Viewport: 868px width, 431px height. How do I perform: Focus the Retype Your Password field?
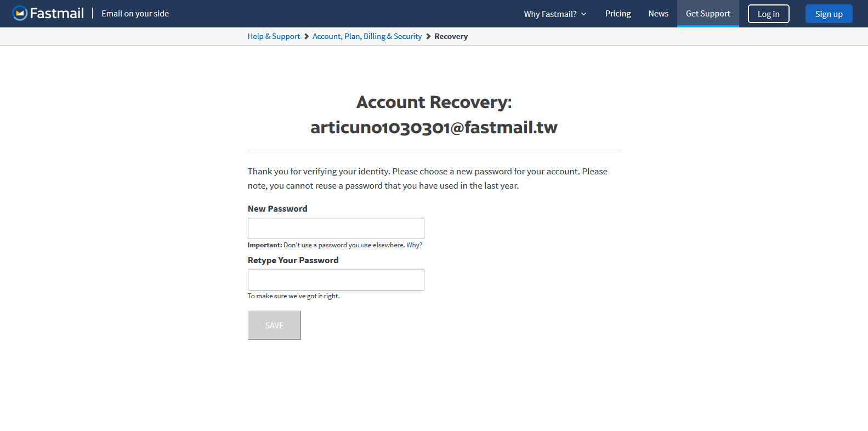click(336, 280)
